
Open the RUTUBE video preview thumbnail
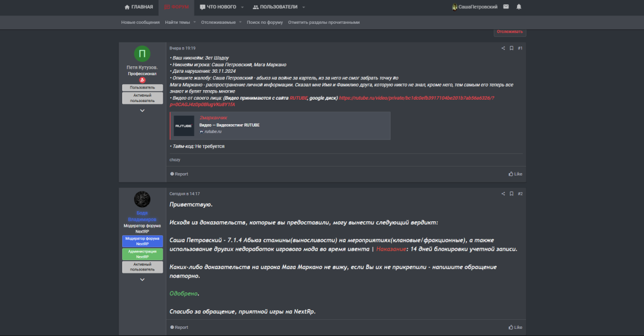pos(184,125)
